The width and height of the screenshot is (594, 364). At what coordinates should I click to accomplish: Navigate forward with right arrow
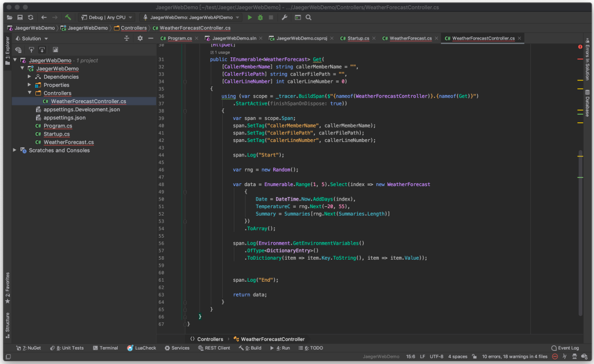point(55,17)
